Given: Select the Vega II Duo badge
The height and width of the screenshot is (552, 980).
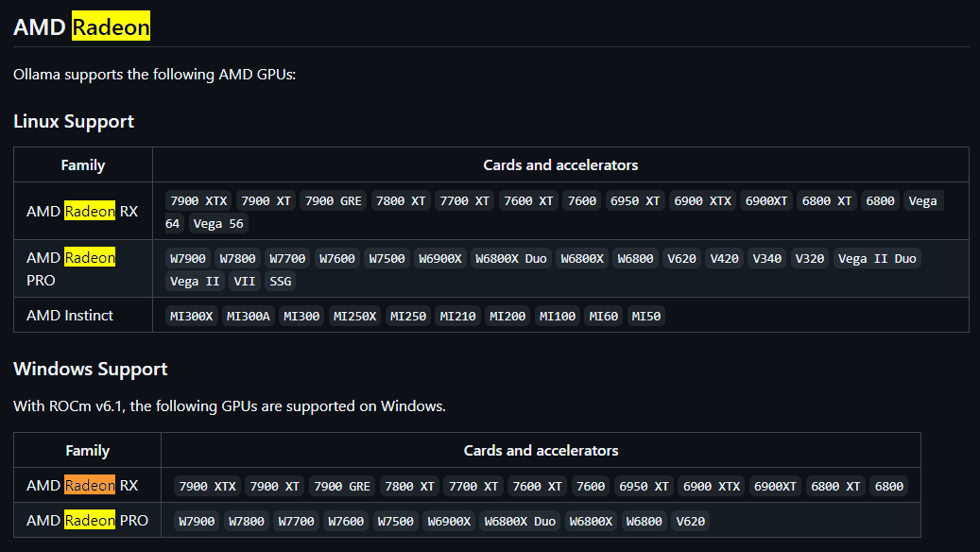Looking at the screenshot, I should coord(877,258).
